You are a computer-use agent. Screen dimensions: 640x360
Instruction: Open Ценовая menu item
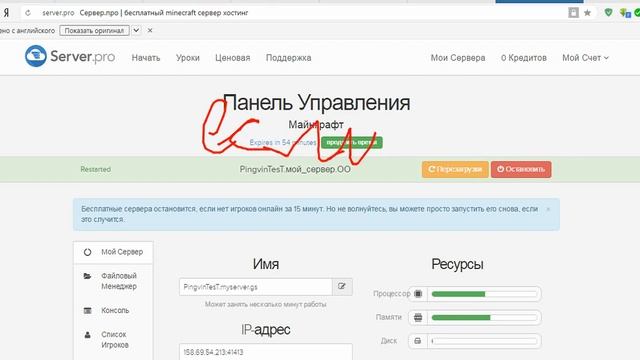pyautogui.click(x=233, y=58)
